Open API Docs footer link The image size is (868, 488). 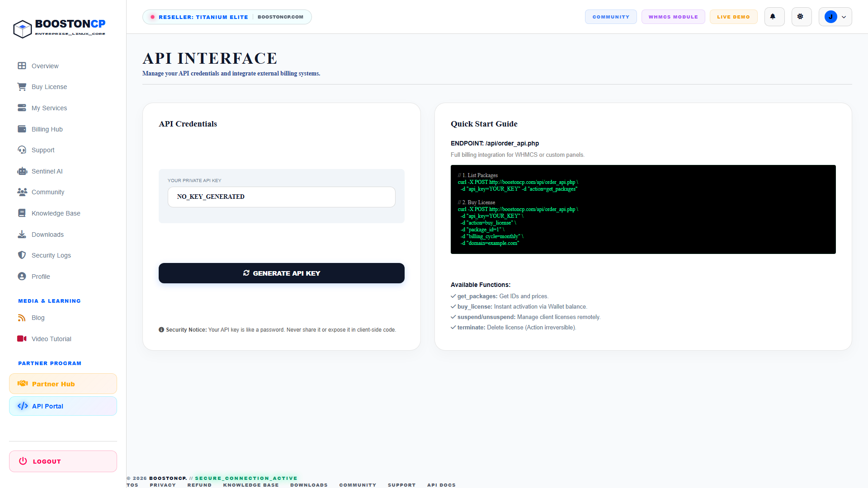441,485
